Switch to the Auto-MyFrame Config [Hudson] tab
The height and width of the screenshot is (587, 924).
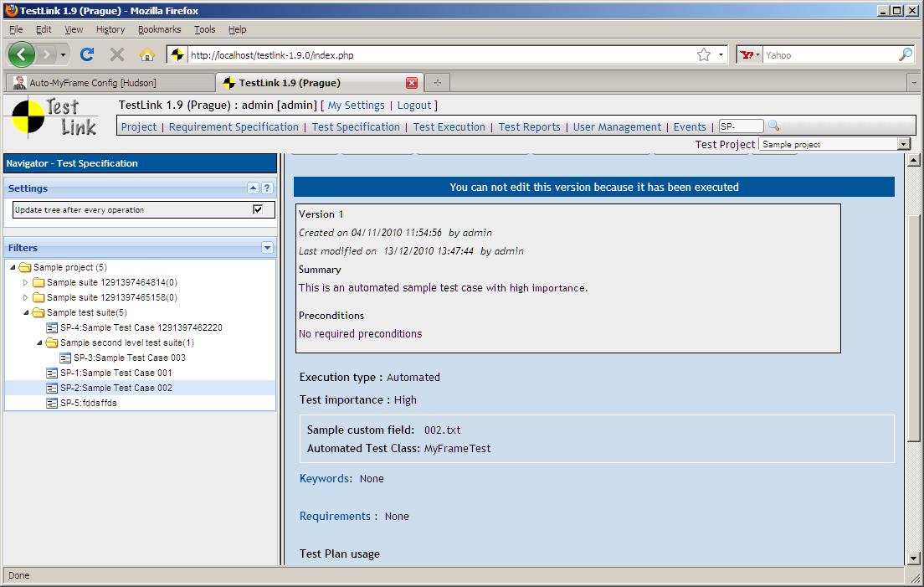tap(92, 83)
